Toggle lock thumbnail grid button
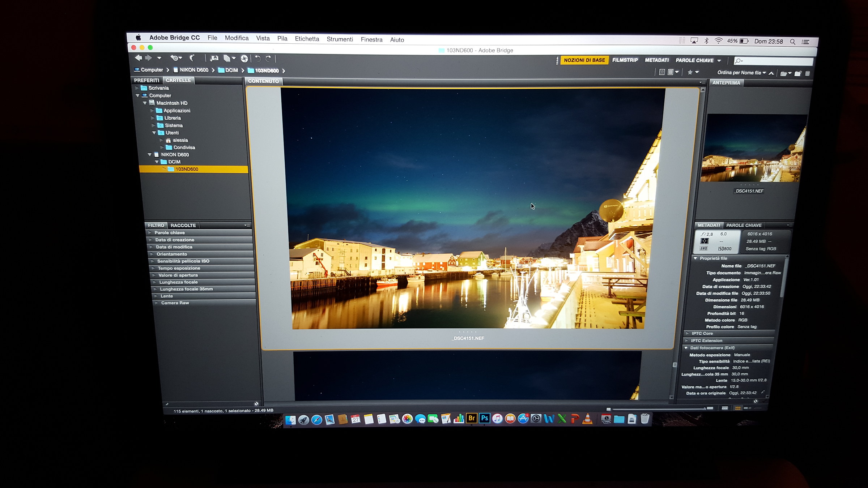 tap(724, 408)
